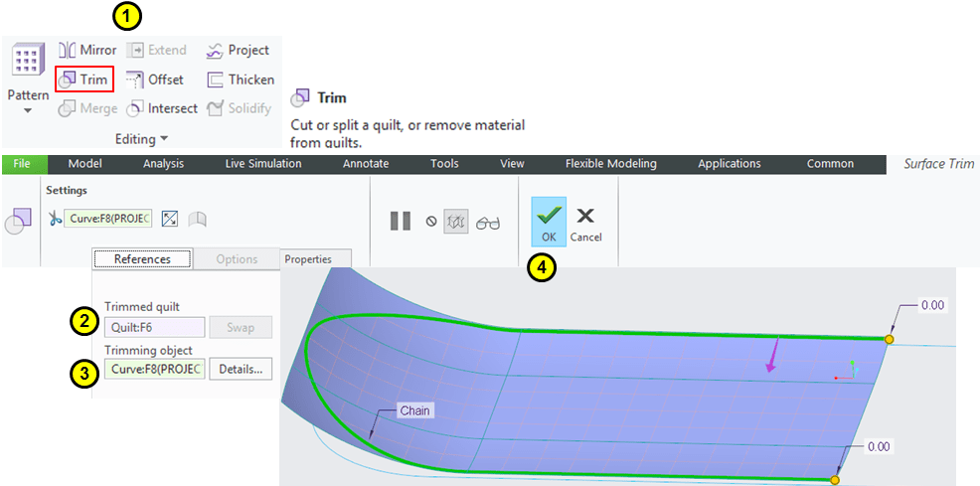Viewport: 980px width, 486px height.
Task: Click the Pattern grid icon
Action: coord(28,62)
